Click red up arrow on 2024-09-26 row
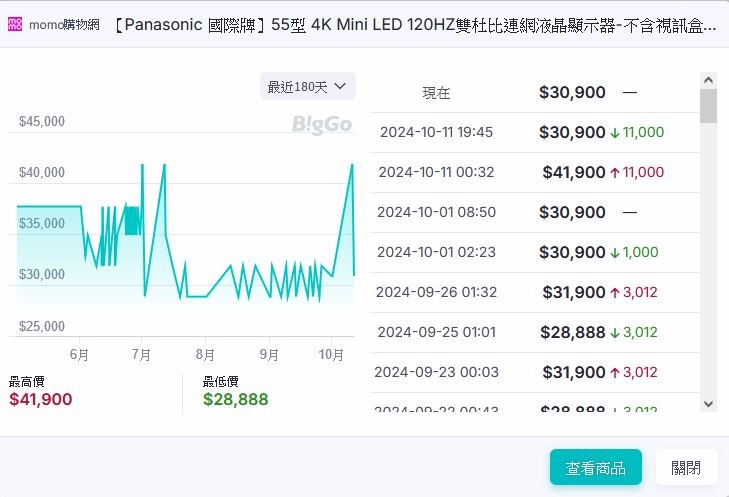Viewport: 729px width, 497px height. [x=615, y=292]
